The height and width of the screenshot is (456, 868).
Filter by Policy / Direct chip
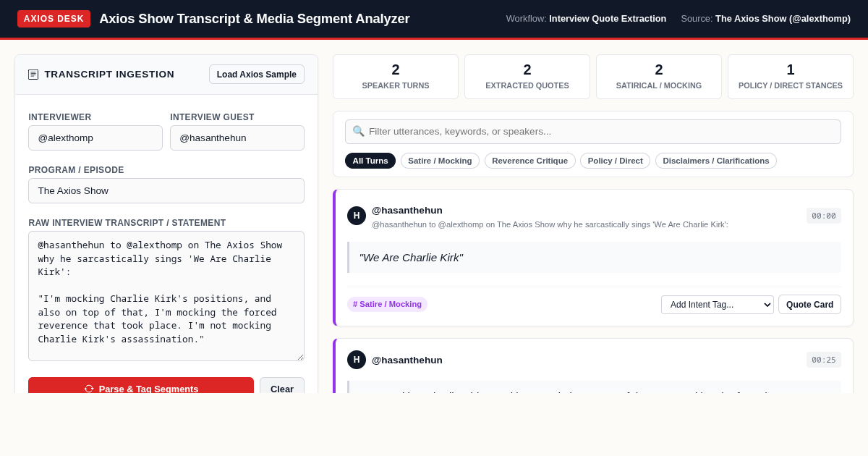(616, 161)
